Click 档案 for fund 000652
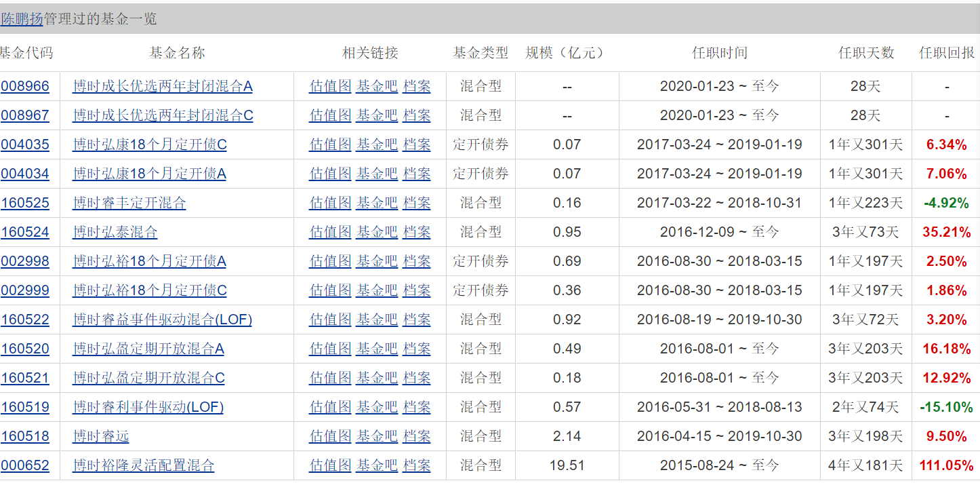This screenshot has width=980, height=483. [x=417, y=465]
